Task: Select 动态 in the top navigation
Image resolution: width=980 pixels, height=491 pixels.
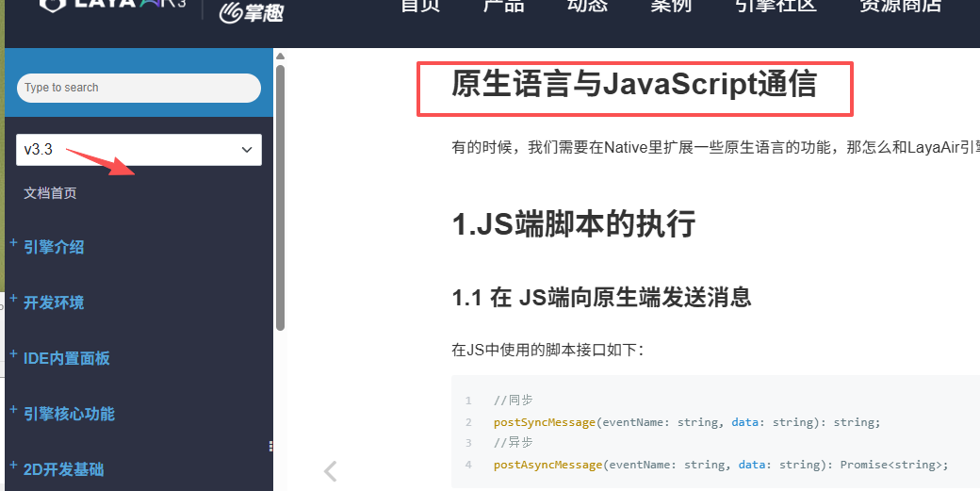Action: (x=587, y=6)
